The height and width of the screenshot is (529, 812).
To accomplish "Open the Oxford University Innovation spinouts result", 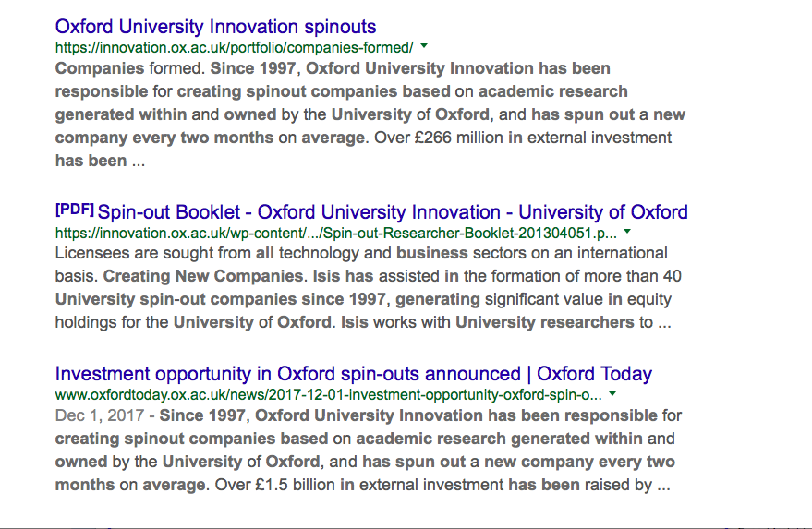I will (215, 26).
